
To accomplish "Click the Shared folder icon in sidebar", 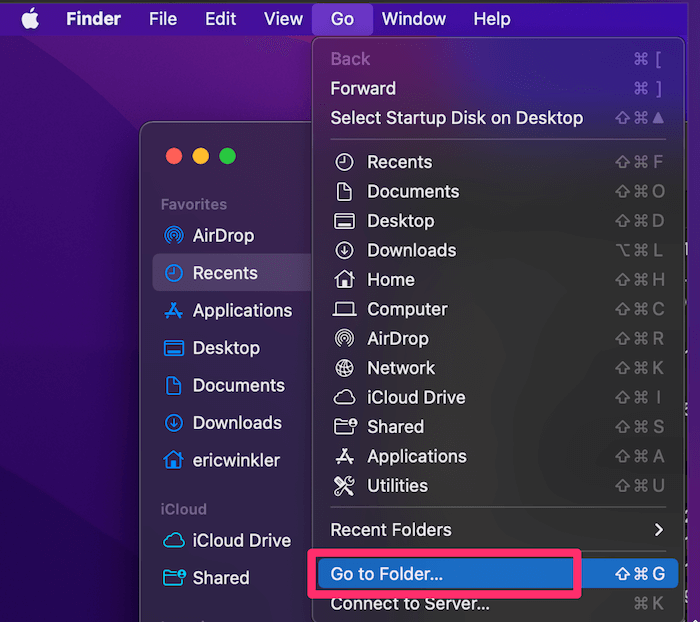I will tap(174, 577).
